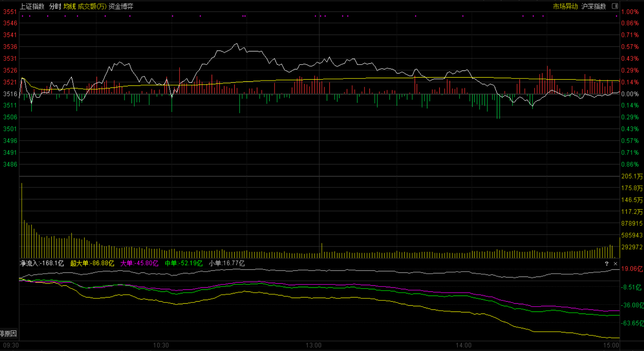The height and width of the screenshot is (351, 644).
Task: Click the 10:30 time axis label
Action: [x=161, y=345]
